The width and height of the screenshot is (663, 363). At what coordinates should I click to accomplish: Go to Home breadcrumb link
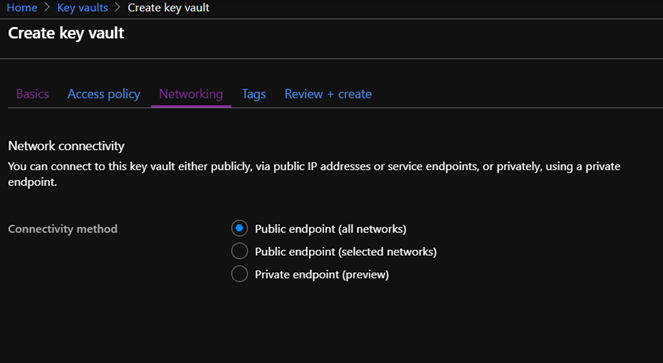point(22,8)
